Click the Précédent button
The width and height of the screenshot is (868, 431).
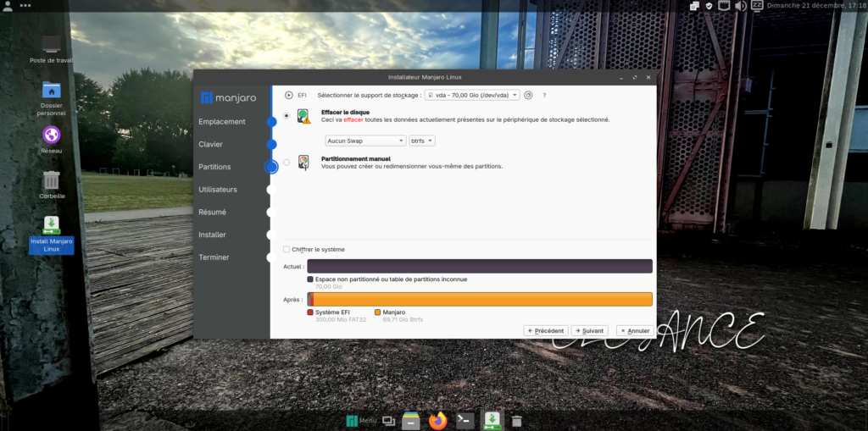point(546,330)
